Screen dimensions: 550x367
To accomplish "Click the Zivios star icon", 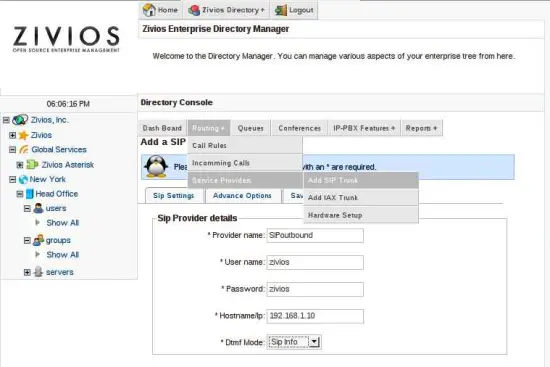I will (24, 135).
